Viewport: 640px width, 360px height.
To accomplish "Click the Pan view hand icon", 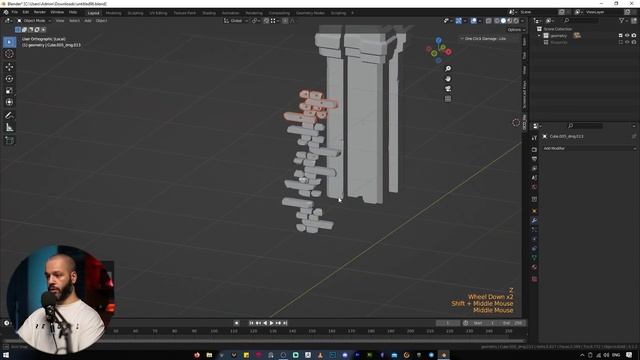I will point(448,79).
